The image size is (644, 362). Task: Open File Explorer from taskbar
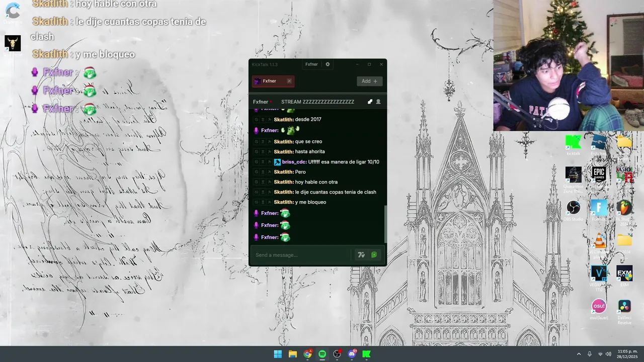point(293,354)
